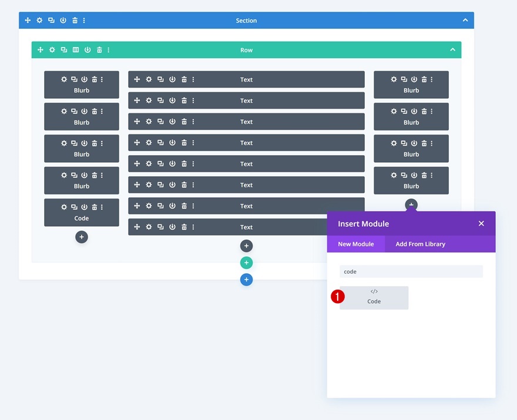Insert the Code module from search results

click(374, 298)
